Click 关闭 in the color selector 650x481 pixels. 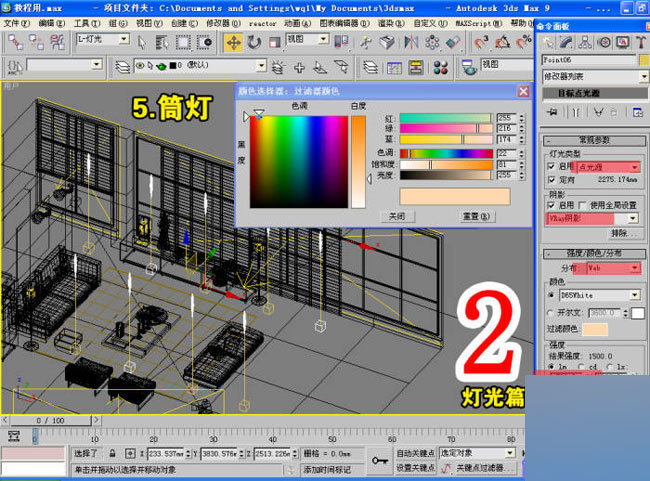pos(397,216)
